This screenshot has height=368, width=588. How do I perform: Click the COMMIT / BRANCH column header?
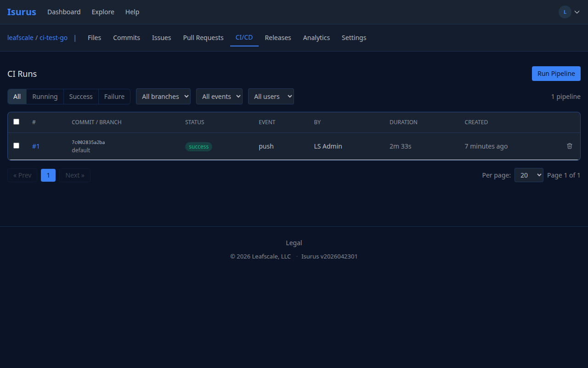point(96,122)
